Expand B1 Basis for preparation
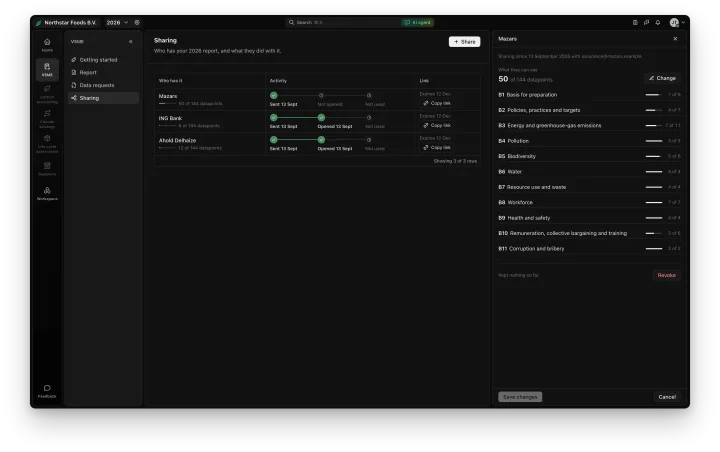Viewport: 720px width, 452px height. pos(589,95)
